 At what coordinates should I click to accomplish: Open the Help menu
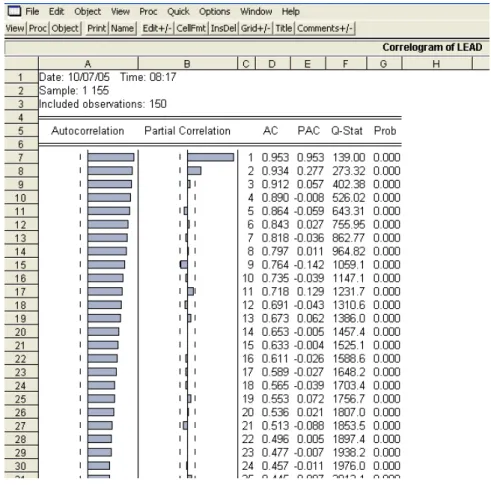(x=290, y=12)
